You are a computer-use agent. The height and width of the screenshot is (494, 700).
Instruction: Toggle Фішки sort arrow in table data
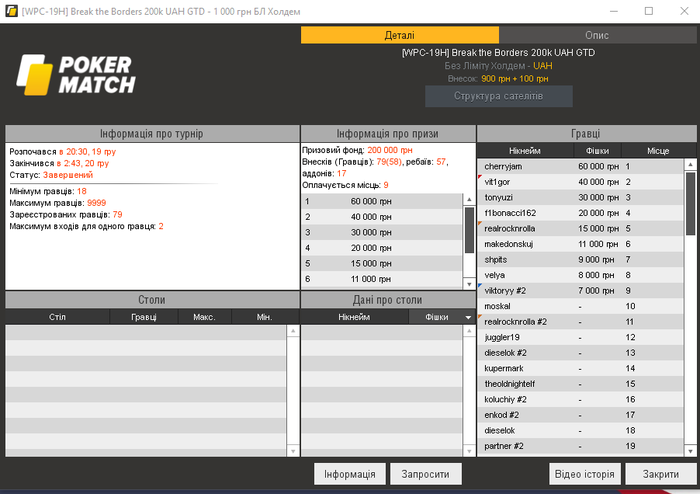click(x=468, y=317)
